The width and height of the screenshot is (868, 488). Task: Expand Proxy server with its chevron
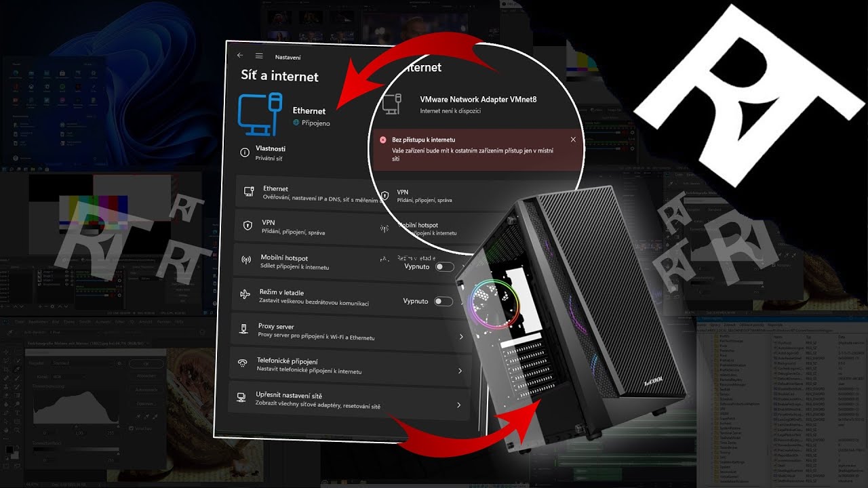point(461,337)
